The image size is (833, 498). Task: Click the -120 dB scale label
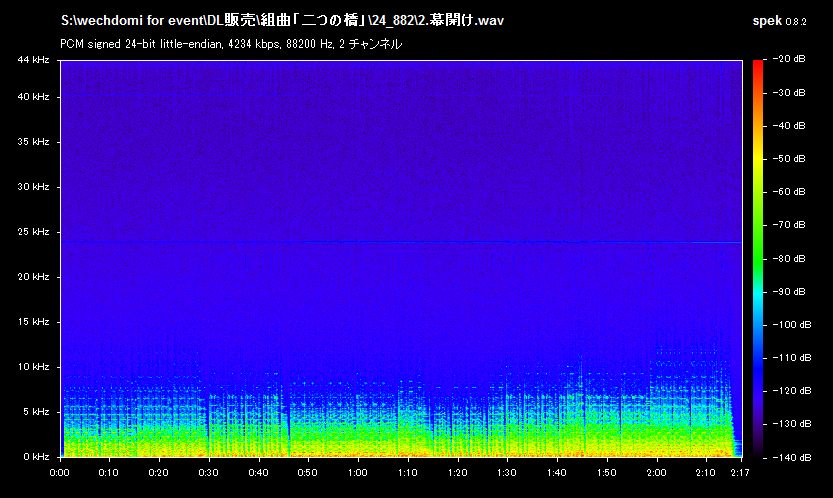click(x=791, y=391)
